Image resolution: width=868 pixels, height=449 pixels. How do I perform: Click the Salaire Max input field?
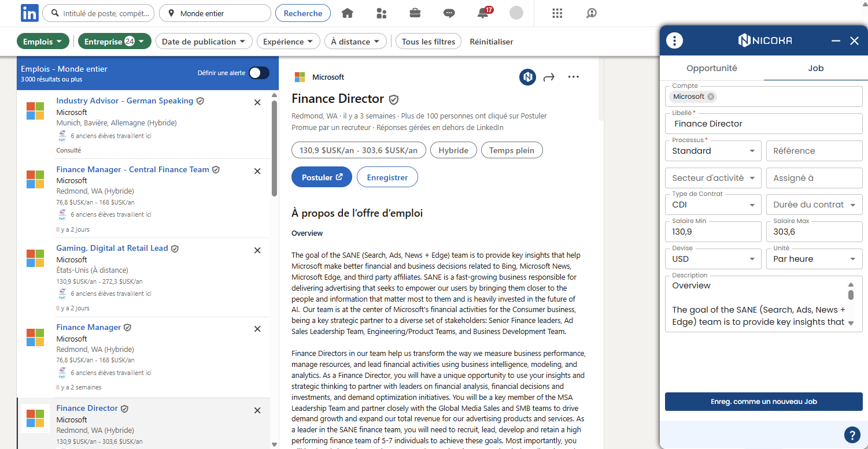(814, 232)
